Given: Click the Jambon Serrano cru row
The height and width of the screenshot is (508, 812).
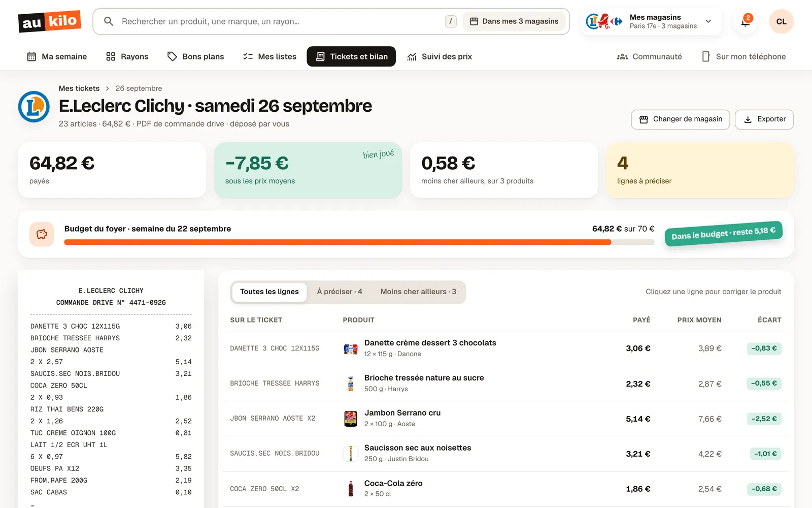Looking at the screenshot, I should click(505, 419).
